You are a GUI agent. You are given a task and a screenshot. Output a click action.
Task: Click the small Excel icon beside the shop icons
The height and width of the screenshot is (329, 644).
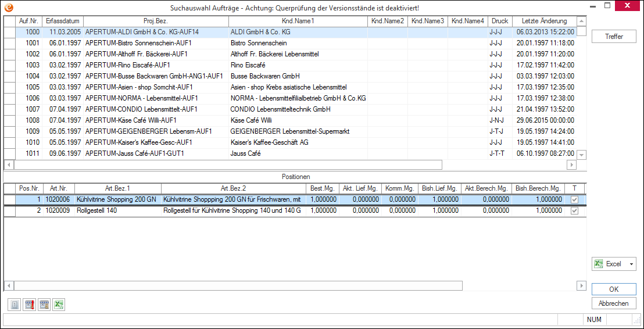(59, 305)
